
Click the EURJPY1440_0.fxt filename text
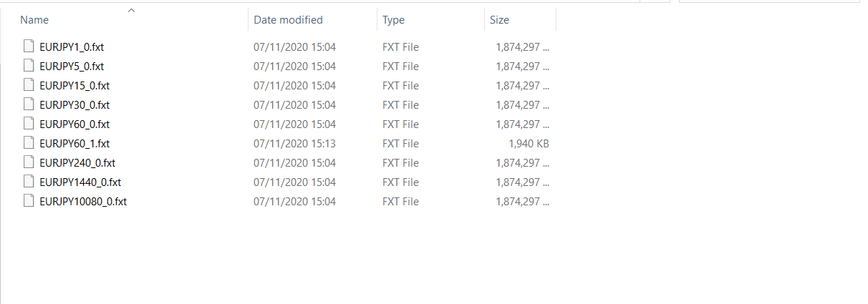coord(80,182)
